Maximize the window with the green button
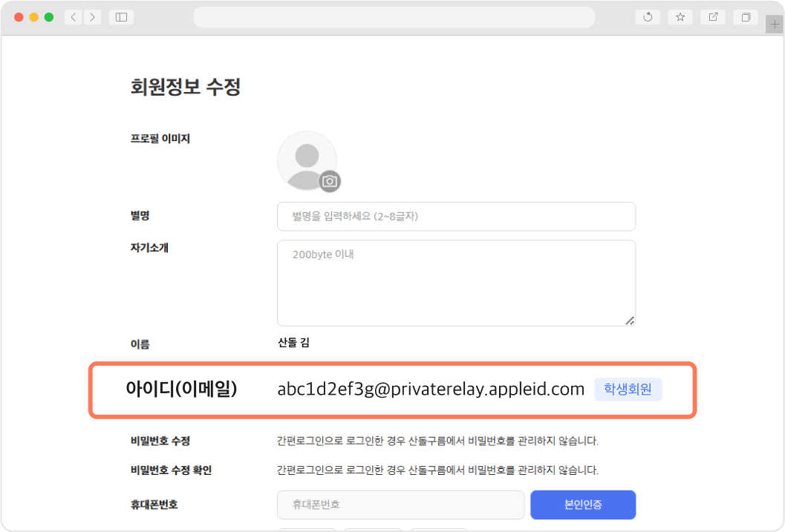The height and width of the screenshot is (532, 785). click(49, 17)
